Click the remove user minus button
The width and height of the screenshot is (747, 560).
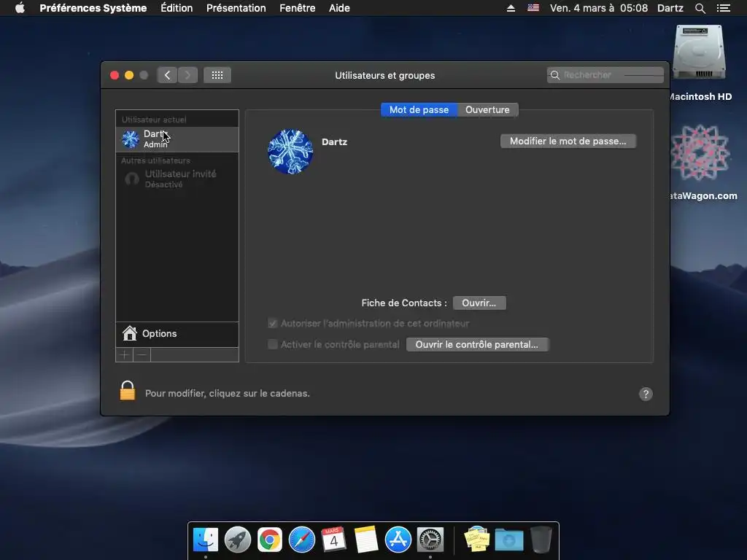pyautogui.click(x=142, y=355)
